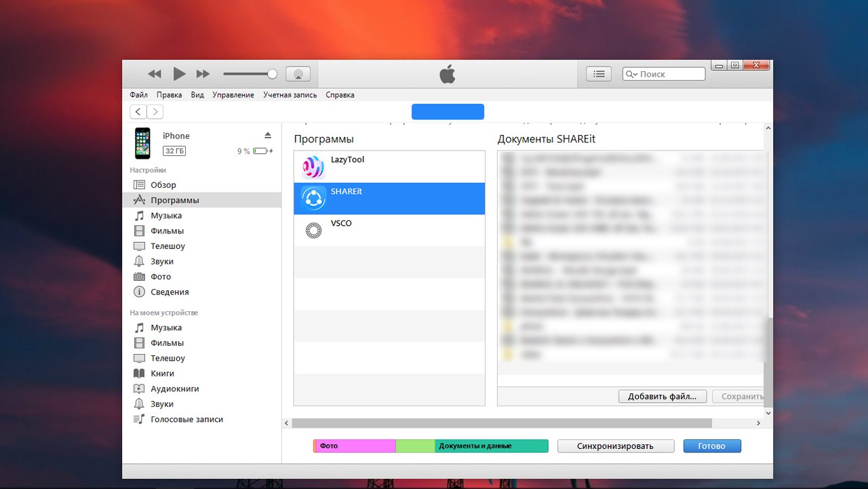868x489 pixels.
Task: Select the SHAREit app
Action: click(389, 199)
